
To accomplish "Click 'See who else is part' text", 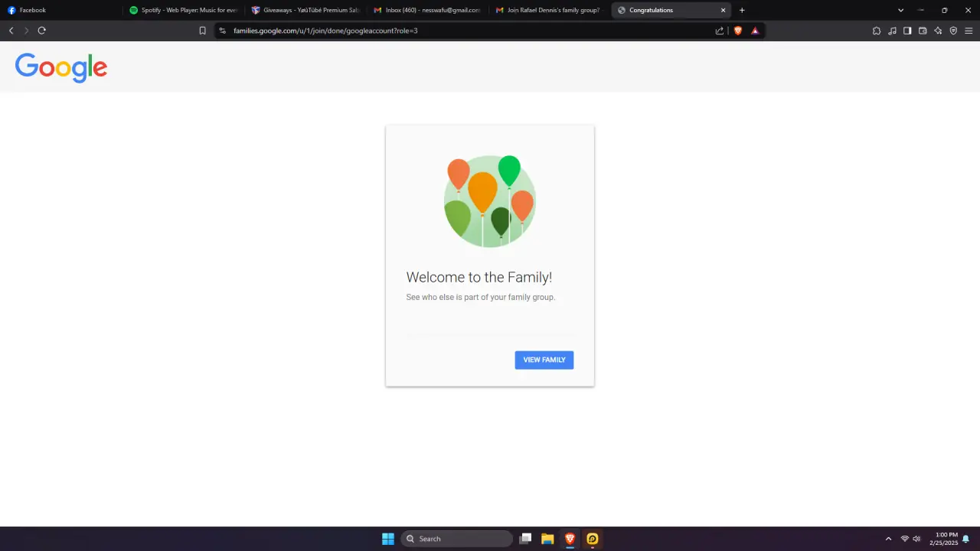I will [x=480, y=297].
